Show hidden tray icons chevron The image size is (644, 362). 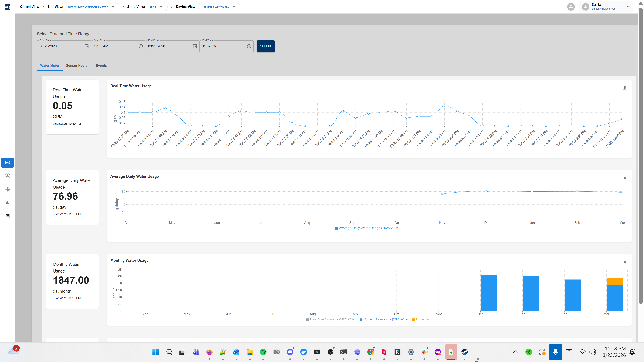pyautogui.click(x=515, y=352)
